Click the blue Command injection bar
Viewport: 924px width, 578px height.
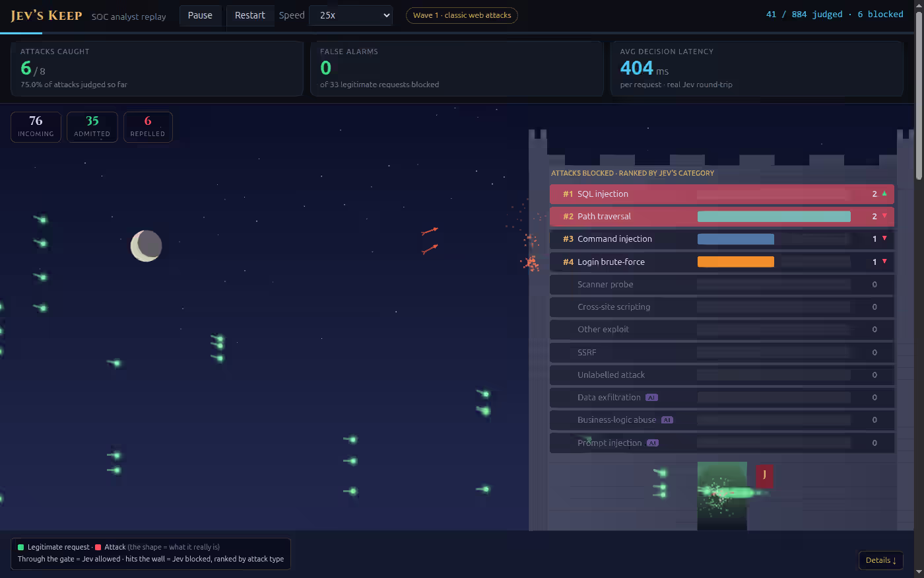[x=736, y=239]
